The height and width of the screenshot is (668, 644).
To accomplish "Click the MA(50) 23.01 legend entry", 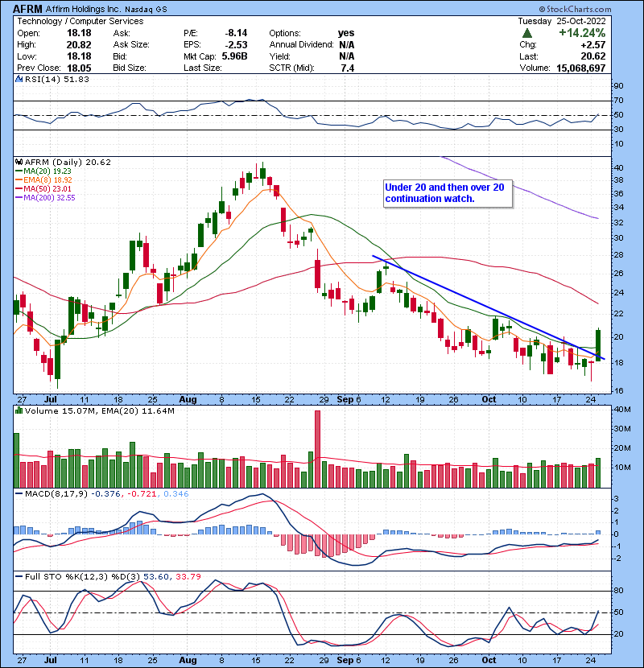I will pyautogui.click(x=43, y=189).
